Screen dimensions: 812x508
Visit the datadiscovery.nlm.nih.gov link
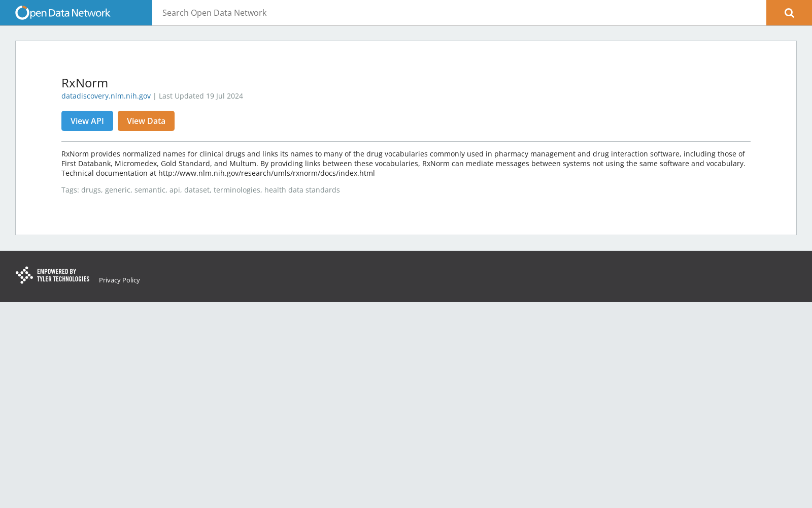pos(106,96)
